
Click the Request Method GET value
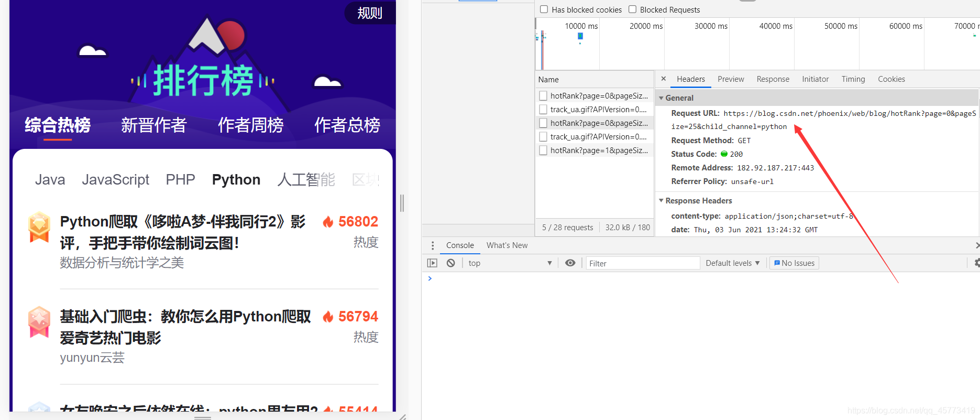pyautogui.click(x=744, y=141)
